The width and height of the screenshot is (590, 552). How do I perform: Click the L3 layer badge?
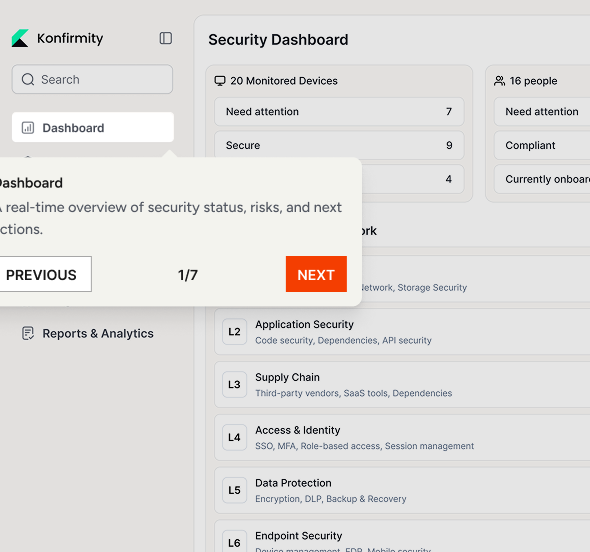(234, 385)
